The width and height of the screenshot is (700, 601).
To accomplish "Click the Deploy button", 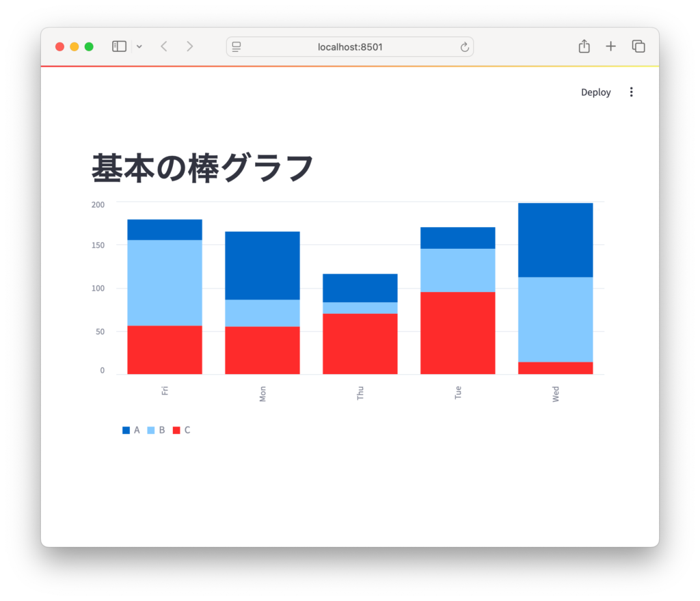I will coord(595,92).
